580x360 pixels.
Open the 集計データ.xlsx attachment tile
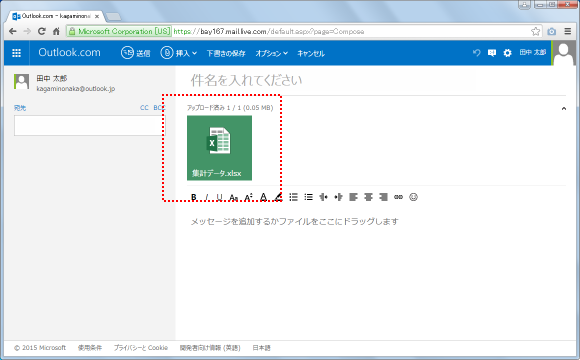click(219, 148)
